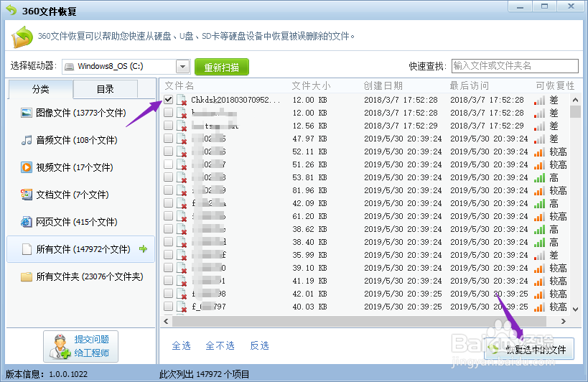Click recoverability bars in the 38.40 KB row
The width and height of the screenshot is (588, 382).
point(539,242)
